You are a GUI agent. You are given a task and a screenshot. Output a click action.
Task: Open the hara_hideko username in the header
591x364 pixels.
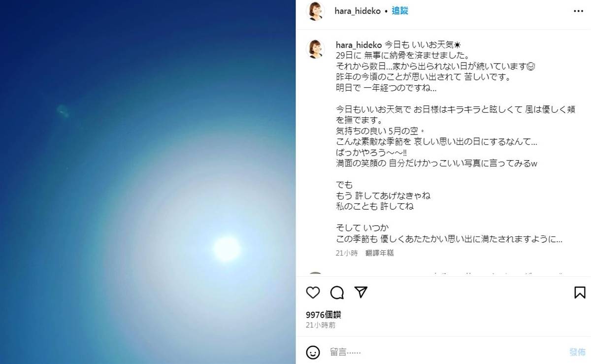[358, 11]
